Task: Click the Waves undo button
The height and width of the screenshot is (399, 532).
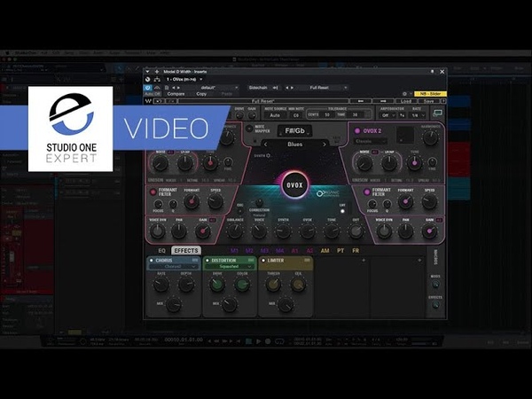Action: click(x=159, y=101)
